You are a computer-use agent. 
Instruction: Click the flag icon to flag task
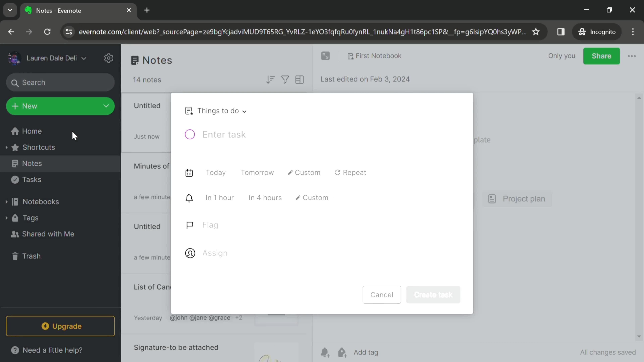point(189,225)
